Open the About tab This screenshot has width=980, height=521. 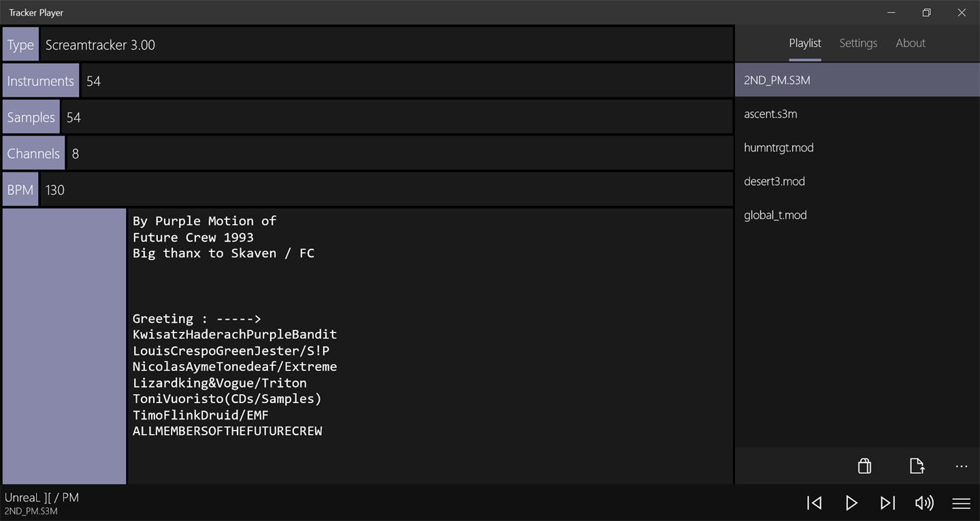coord(910,43)
